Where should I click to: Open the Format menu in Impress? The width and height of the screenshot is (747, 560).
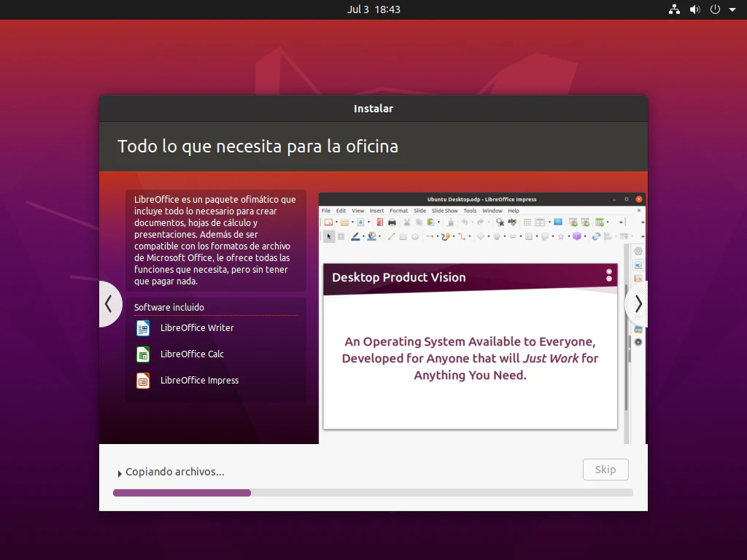tap(399, 211)
